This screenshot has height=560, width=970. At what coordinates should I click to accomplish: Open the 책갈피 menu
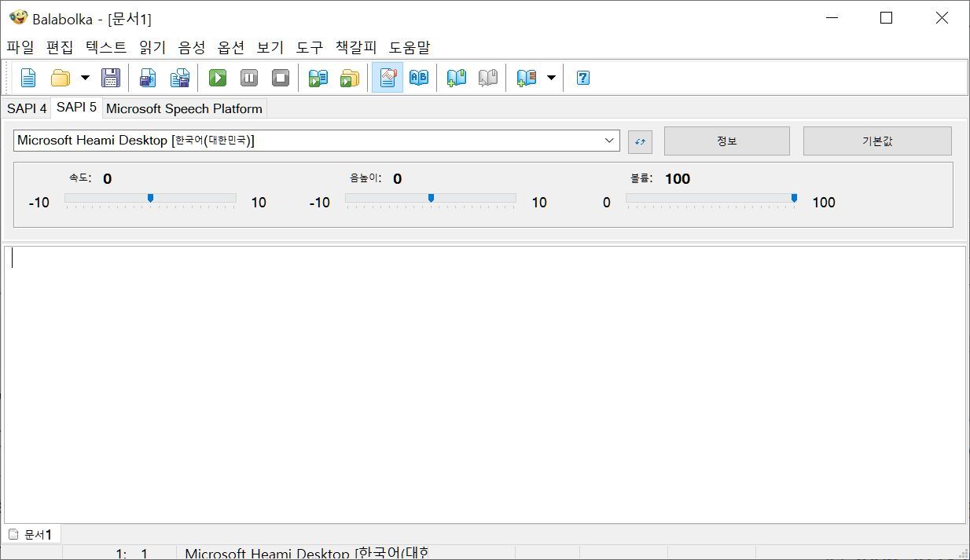(x=356, y=47)
